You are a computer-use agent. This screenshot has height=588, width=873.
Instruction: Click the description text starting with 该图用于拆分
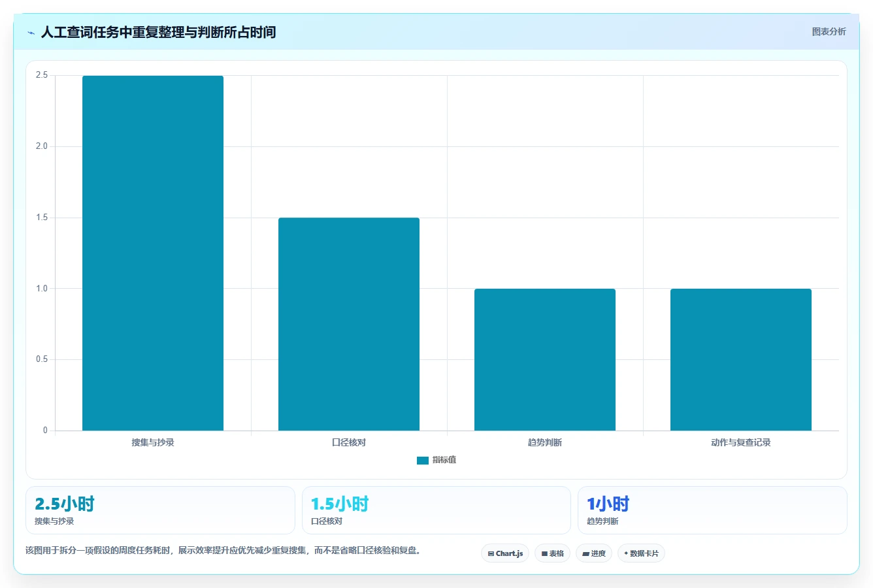coord(225,550)
